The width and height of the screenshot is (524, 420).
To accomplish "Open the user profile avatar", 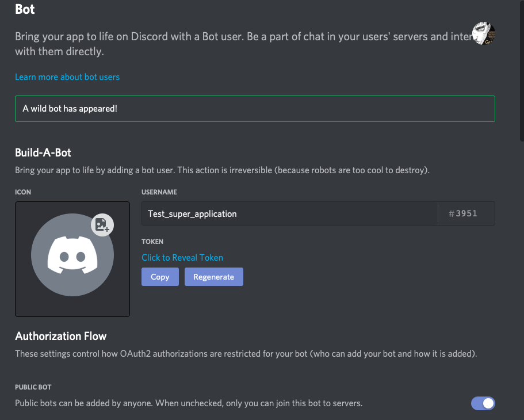I will 483,34.
